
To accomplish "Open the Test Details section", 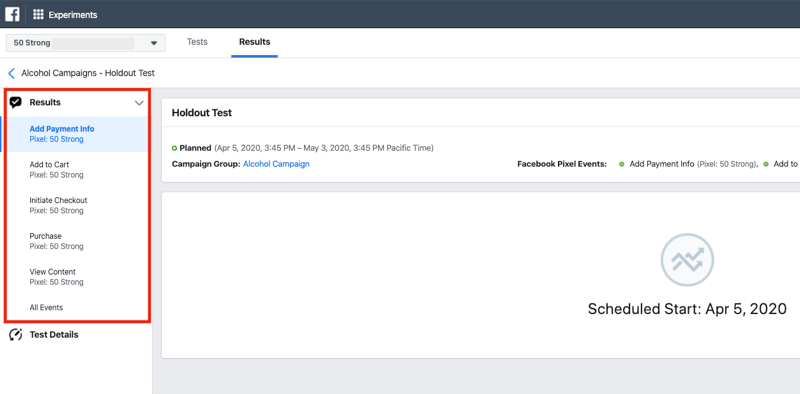I will click(x=54, y=335).
